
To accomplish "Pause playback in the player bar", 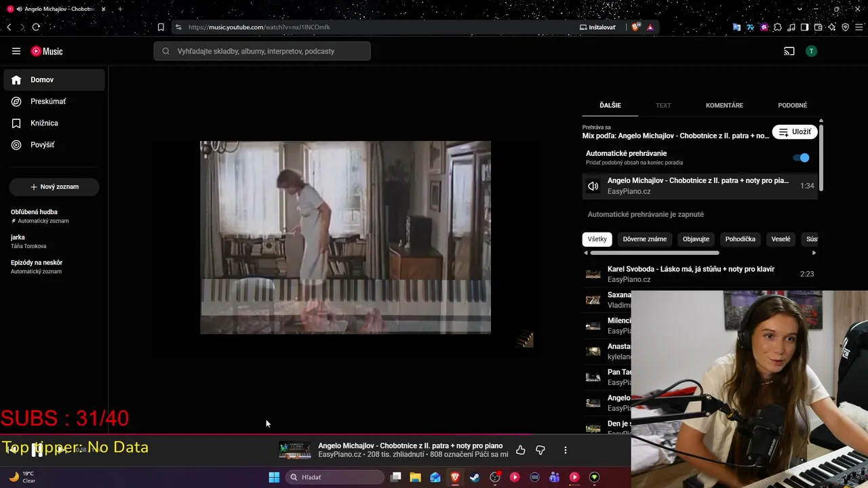I will pyautogui.click(x=37, y=450).
